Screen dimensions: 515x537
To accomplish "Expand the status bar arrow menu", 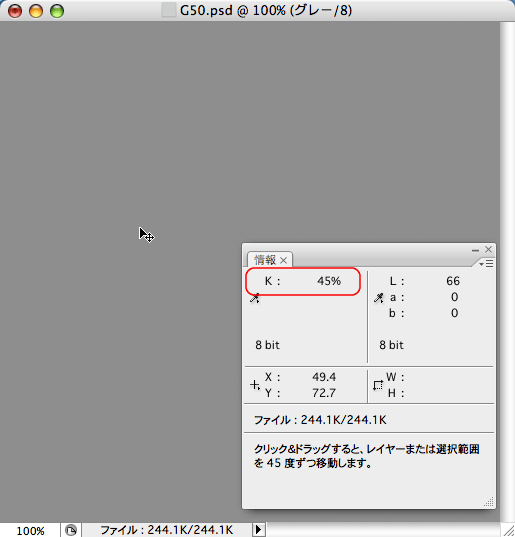I will [259, 530].
